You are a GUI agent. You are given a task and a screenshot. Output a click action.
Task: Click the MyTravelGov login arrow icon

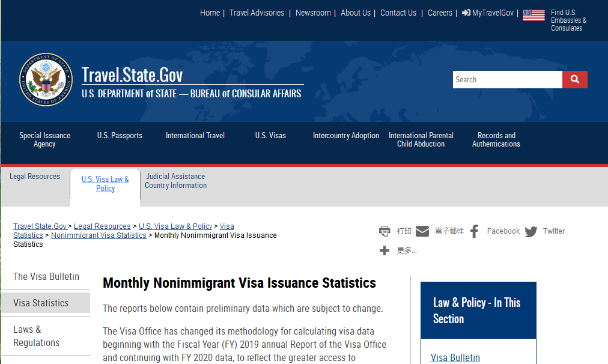[x=466, y=13]
